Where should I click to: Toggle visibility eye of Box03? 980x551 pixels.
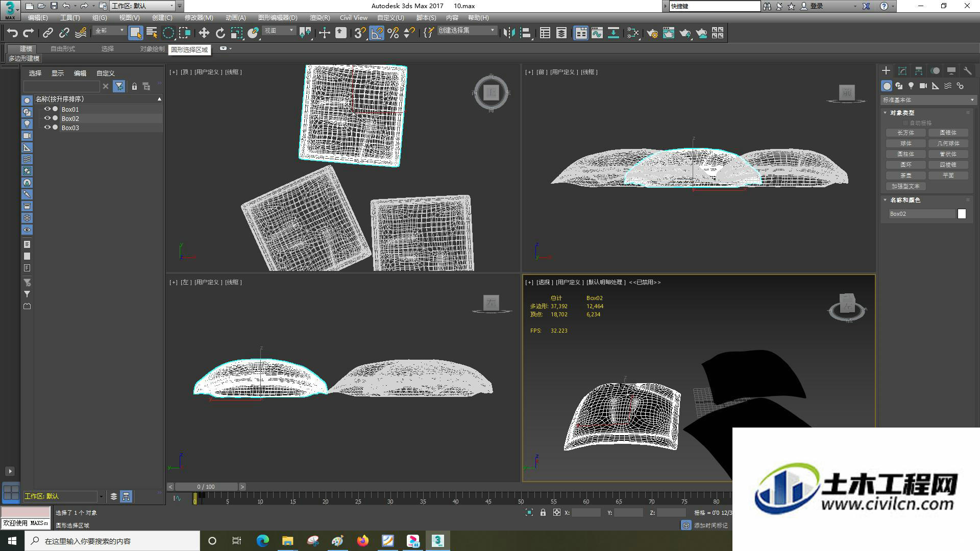click(47, 128)
